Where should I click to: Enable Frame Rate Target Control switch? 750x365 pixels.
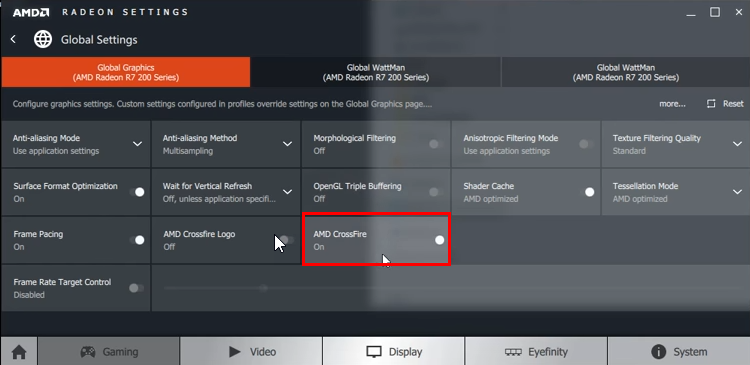pyautogui.click(x=136, y=288)
